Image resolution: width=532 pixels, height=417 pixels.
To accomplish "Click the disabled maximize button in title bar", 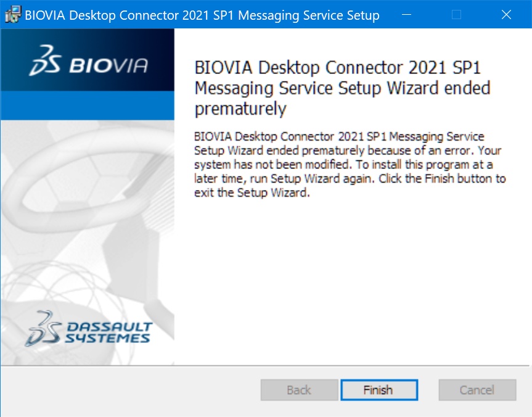I will [456, 15].
